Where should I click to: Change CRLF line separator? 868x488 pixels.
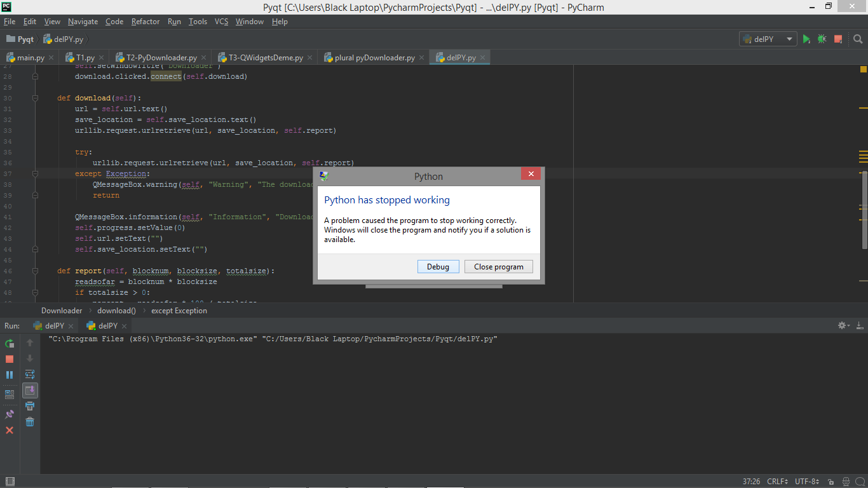[778, 482]
